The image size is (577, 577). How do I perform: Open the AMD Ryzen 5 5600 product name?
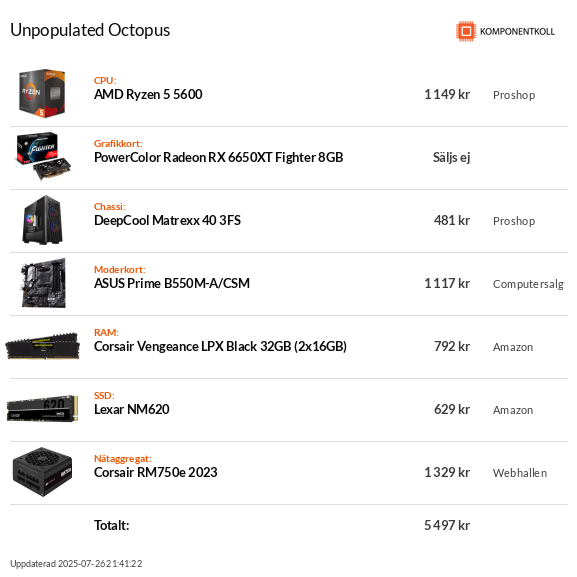pyautogui.click(x=148, y=95)
